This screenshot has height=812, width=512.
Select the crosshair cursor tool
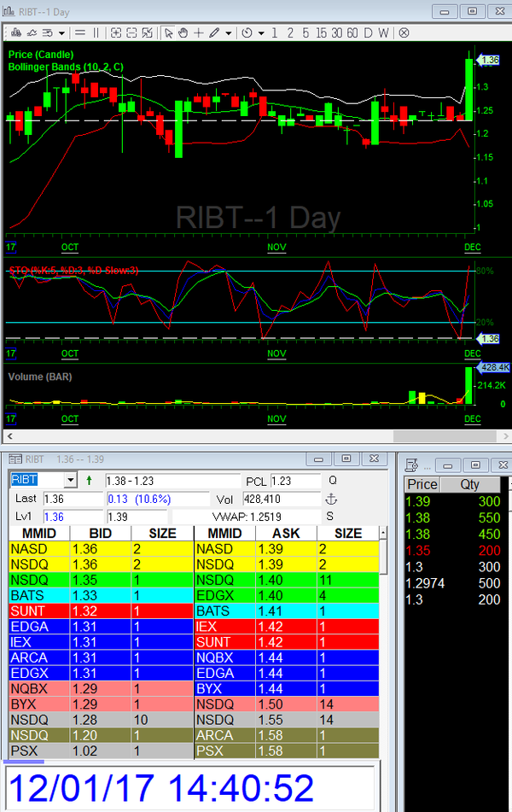click(x=199, y=32)
